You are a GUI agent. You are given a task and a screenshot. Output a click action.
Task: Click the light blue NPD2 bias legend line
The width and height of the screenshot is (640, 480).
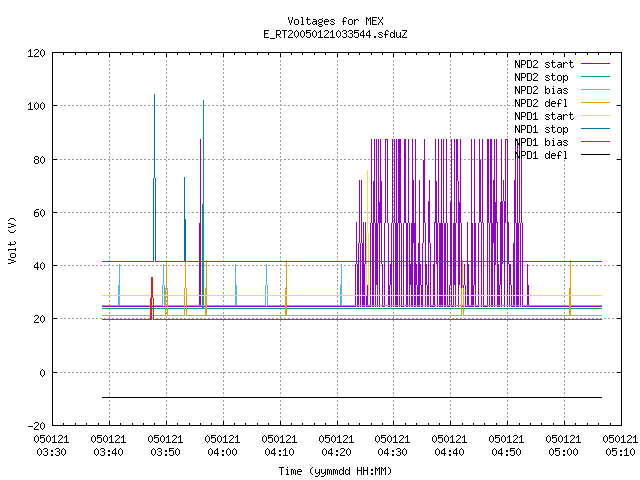pos(595,89)
